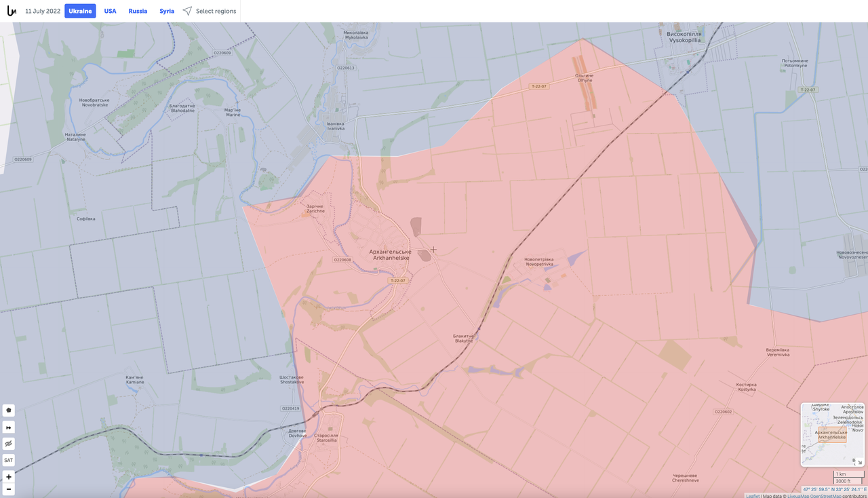Click the Olhyne village label
The height and width of the screenshot is (498, 868).
[585, 77]
